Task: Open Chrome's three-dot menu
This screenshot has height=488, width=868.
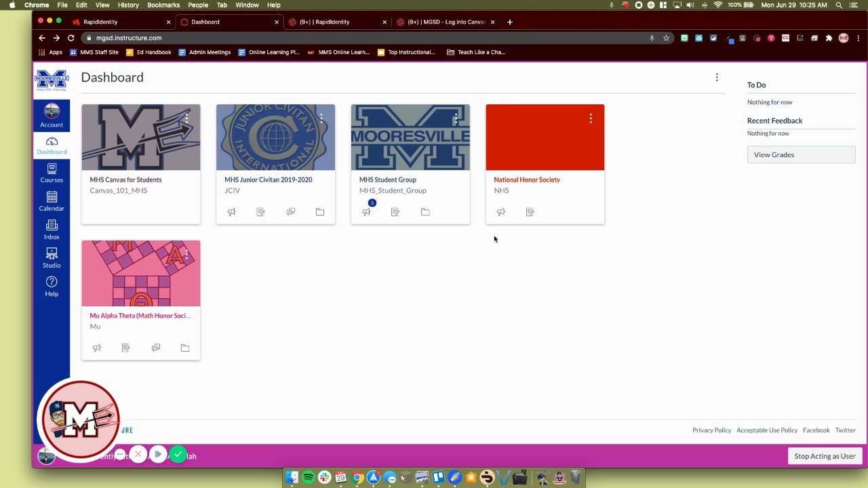Action: point(857,38)
